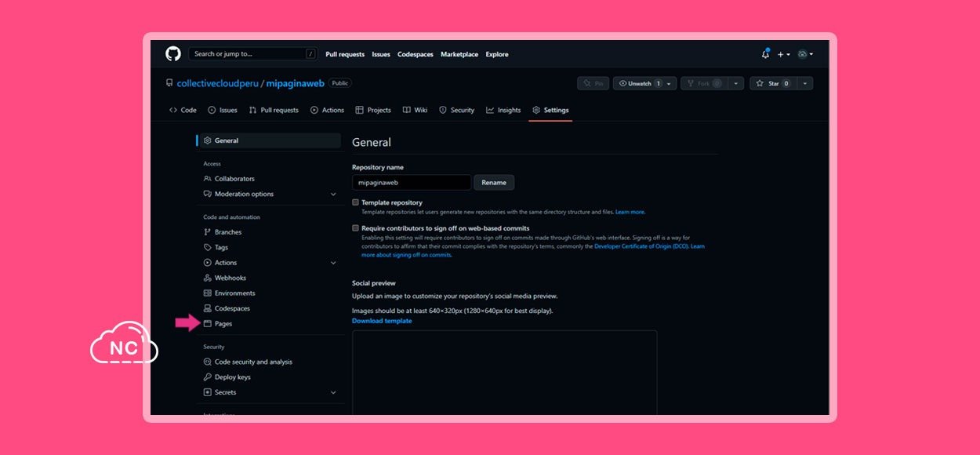Switch to the Actions tab

point(327,110)
